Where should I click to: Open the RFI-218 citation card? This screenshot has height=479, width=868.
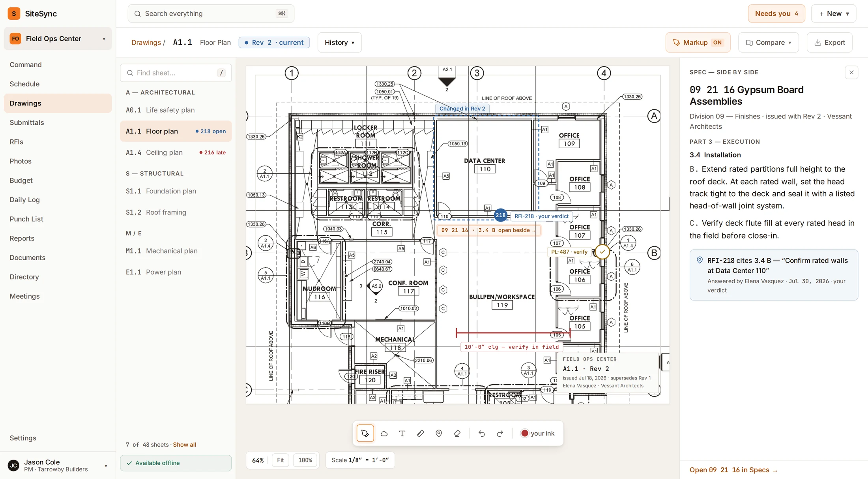(774, 275)
